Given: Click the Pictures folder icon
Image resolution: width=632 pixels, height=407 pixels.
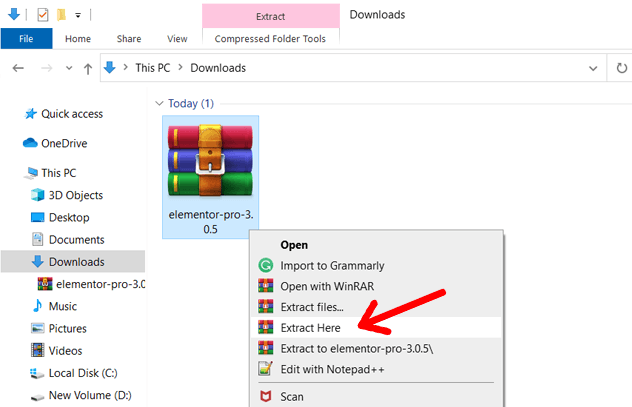Looking at the screenshot, I should pyautogui.click(x=37, y=328).
